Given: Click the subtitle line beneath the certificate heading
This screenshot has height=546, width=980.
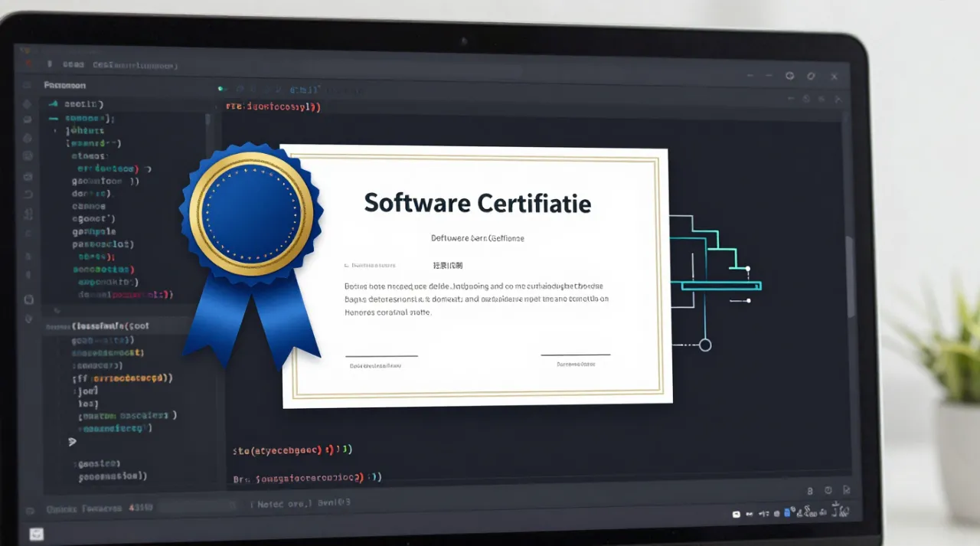Looking at the screenshot, I should 477,238.
